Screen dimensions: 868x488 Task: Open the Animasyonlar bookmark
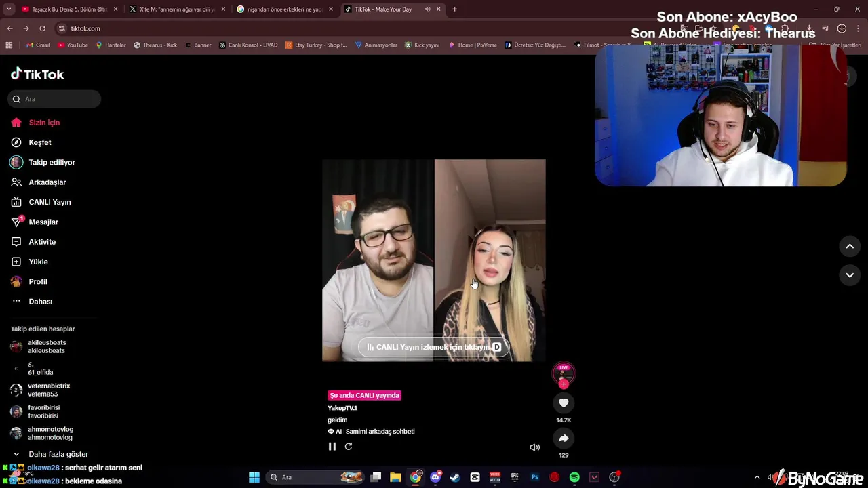click(376, 45)
